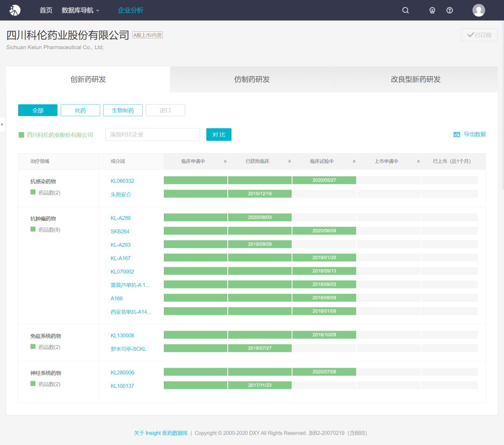Switch to the 创新药研发 tab
The width and height of the screenshot is (504, 445).
point(88,79)
